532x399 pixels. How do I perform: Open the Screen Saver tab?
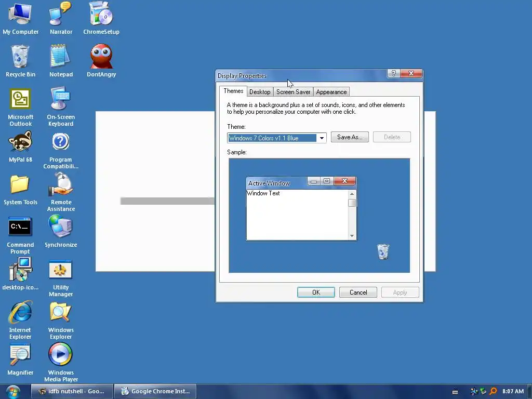[293, 92]
